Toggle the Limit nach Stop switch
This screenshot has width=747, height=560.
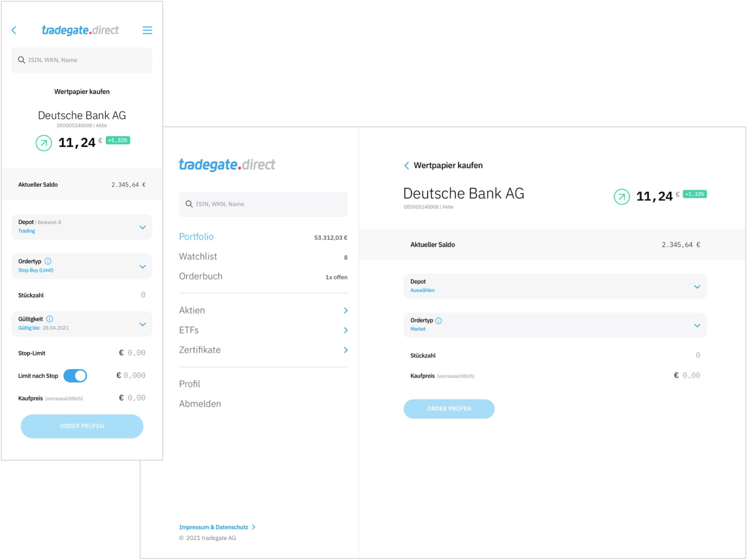[75, 376]
